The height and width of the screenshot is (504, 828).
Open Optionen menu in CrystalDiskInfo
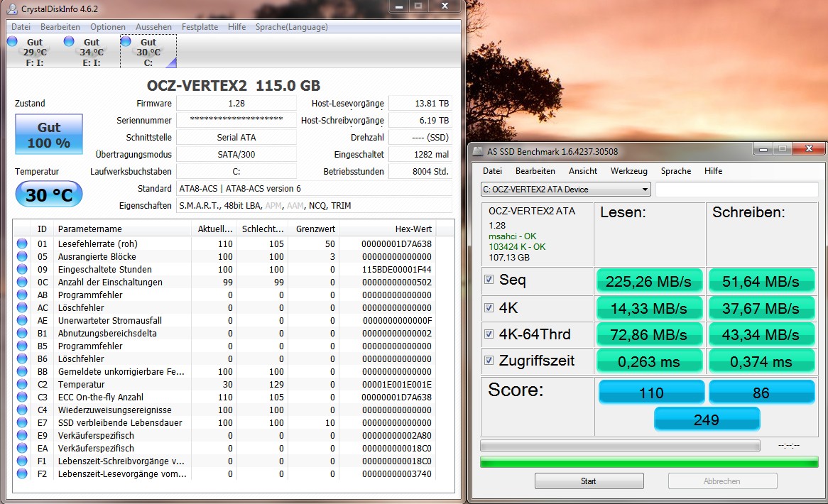coord(108,27)
